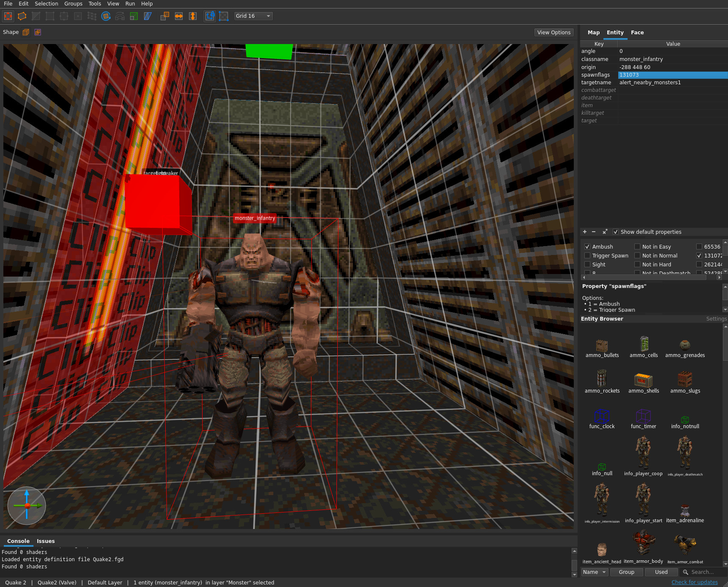Image resolution: width=728 pixels, height=587 pixels.
Task: Click the Duplicate objects icon
Action: (165, 16)
